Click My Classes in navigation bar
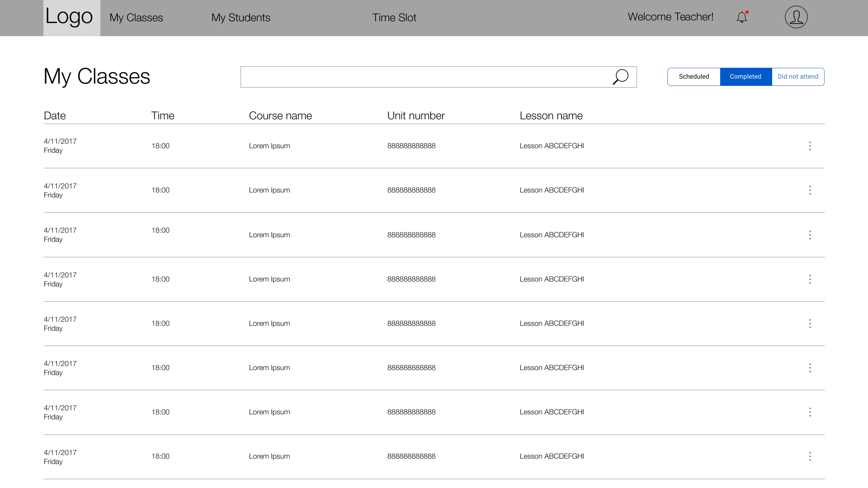 tap(136, 18)
